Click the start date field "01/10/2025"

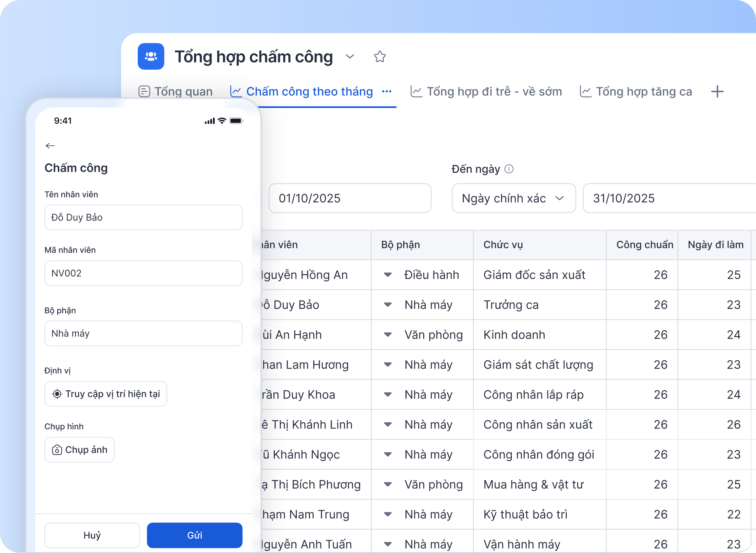(350, 198)
